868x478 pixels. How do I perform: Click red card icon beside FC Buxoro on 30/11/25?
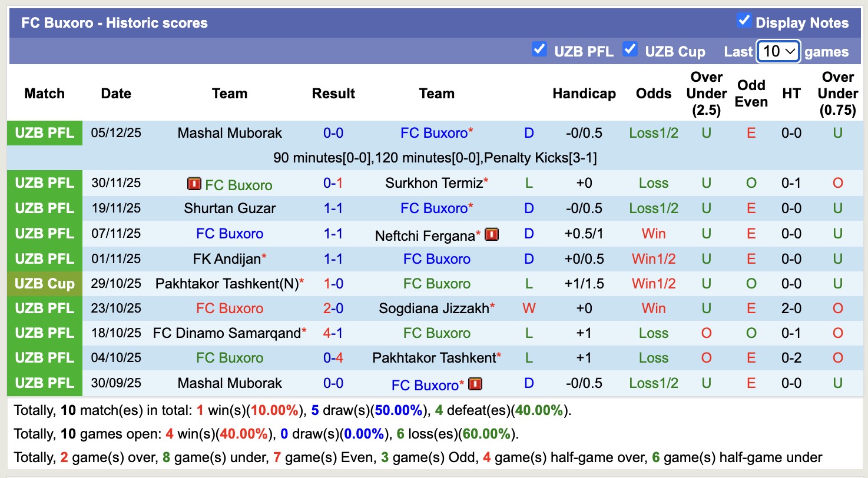pyautogui.click(x=194, y=184)
